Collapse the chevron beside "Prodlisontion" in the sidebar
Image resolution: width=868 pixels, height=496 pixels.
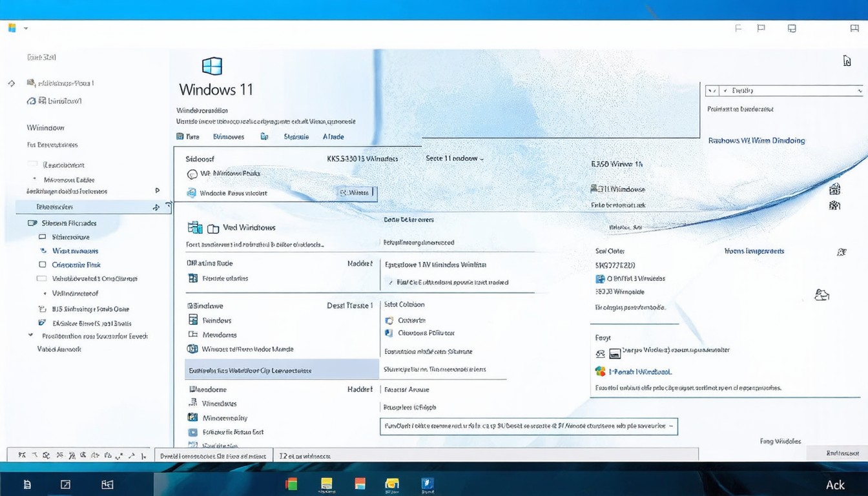point(30,336)
